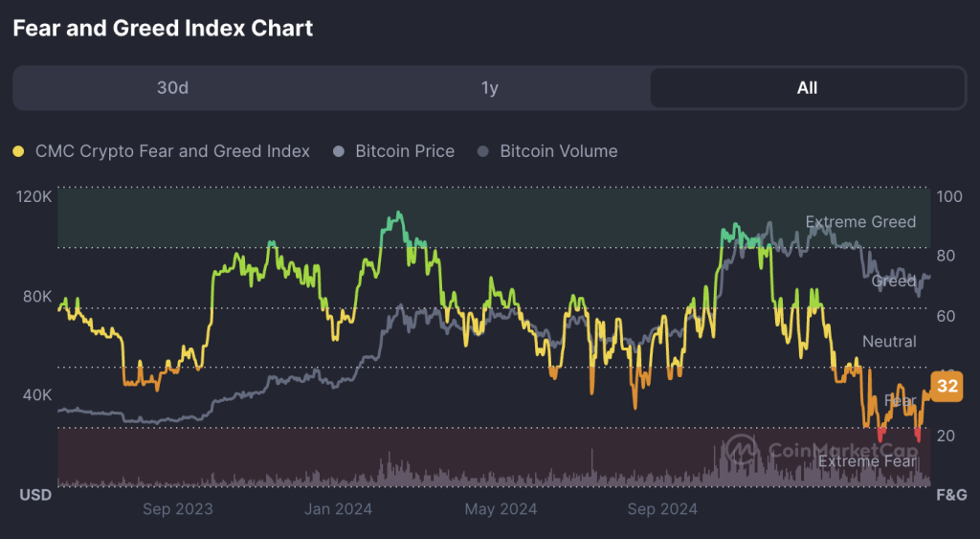
Task: Select the 30d time range tab
Action: (172, 88)
